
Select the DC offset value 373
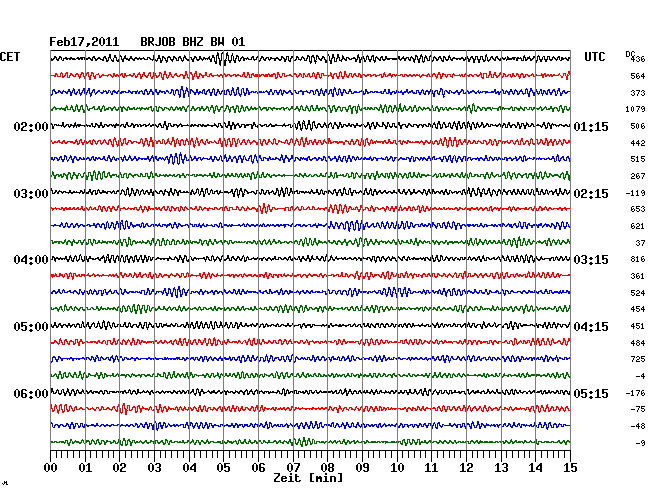click(x=638, y=93)
